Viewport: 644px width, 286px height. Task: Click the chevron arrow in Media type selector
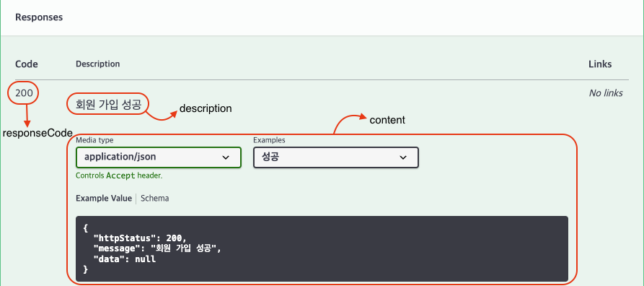pyautogui.click(x=226, y=157)
